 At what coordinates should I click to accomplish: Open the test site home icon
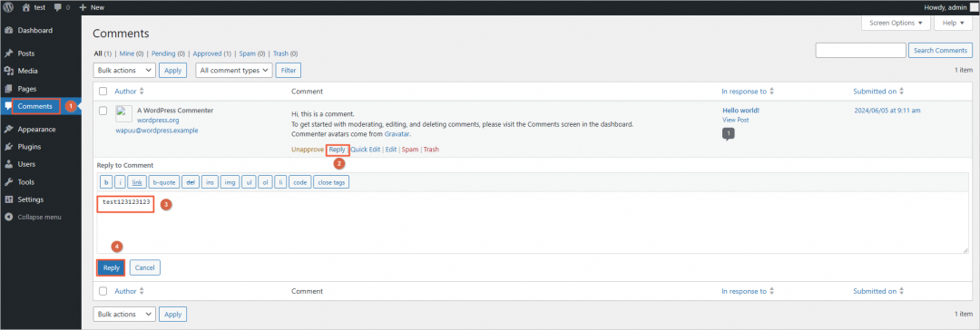pos(26,7)
